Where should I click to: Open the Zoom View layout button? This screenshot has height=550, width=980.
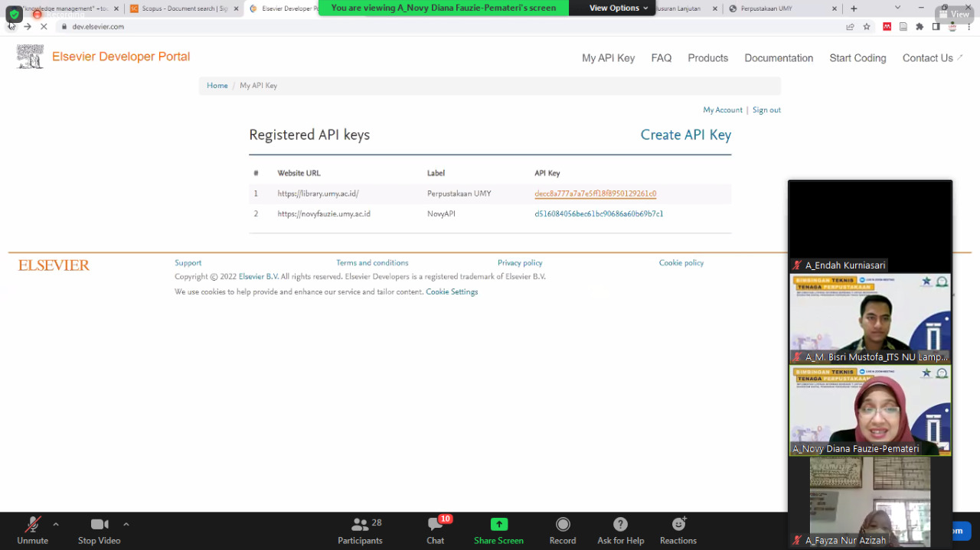[x=955, y=14]
